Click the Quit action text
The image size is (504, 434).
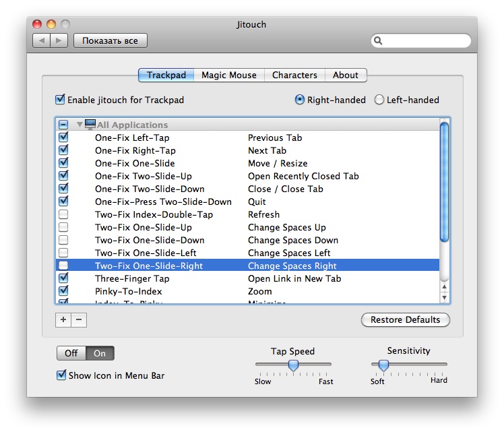pyautogui.click(x=257, y=202)
